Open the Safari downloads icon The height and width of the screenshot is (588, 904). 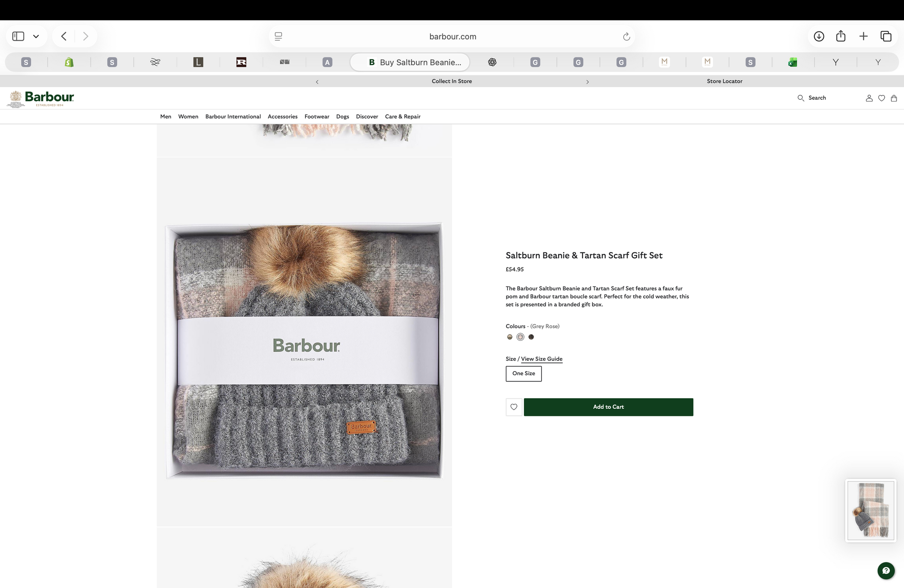(x=819, y=36)
